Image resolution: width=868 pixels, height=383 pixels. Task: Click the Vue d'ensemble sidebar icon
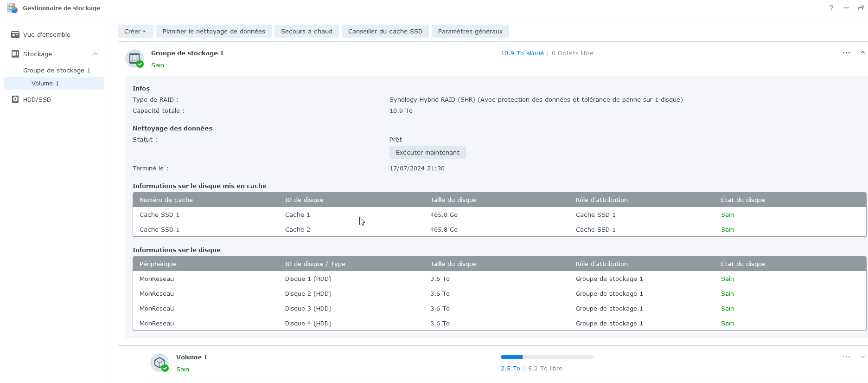click(x=15, y=35)
